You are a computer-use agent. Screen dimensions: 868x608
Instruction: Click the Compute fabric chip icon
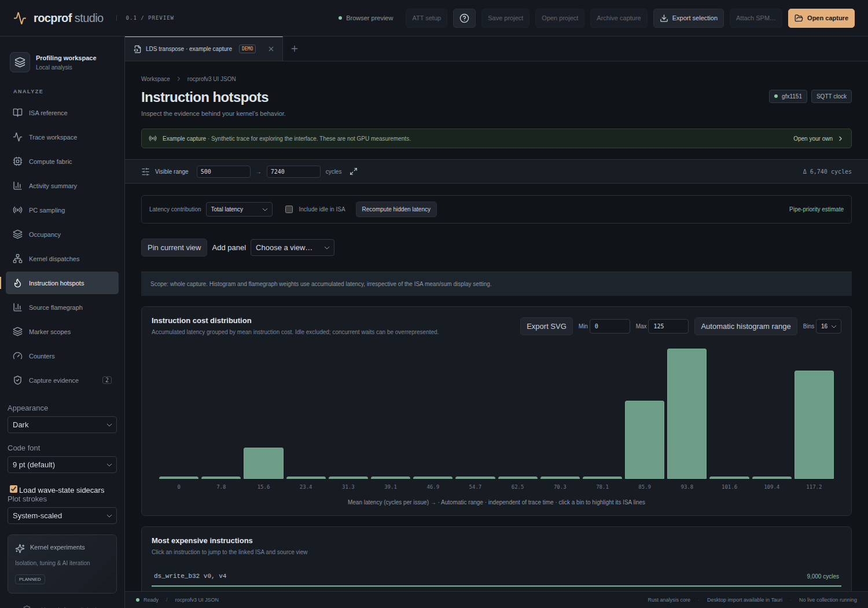pos(18,162)
